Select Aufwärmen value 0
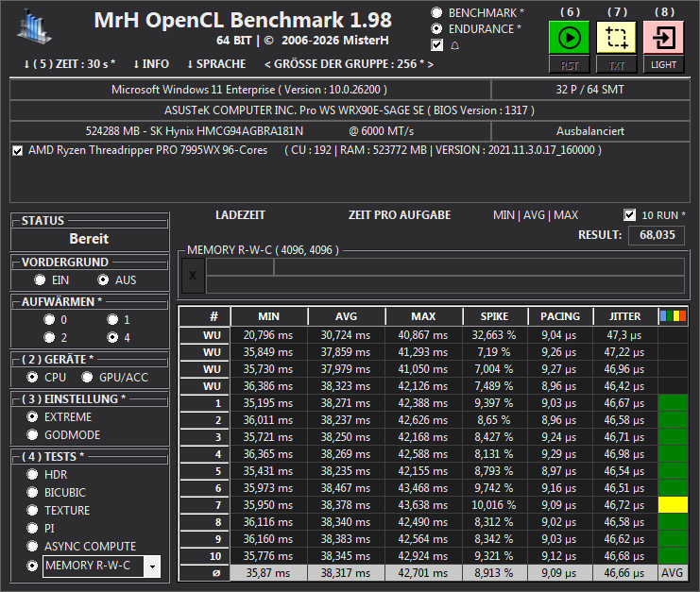700x592 pixels. (49, 319)
